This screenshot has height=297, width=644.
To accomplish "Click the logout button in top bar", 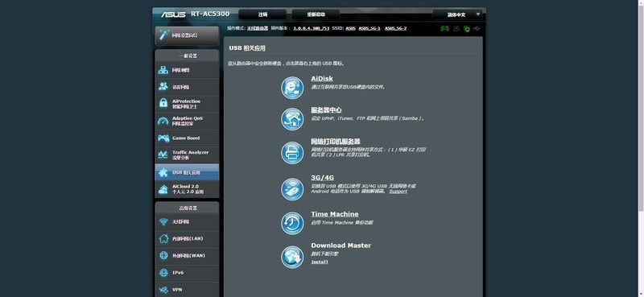I will tap(262, 14).
